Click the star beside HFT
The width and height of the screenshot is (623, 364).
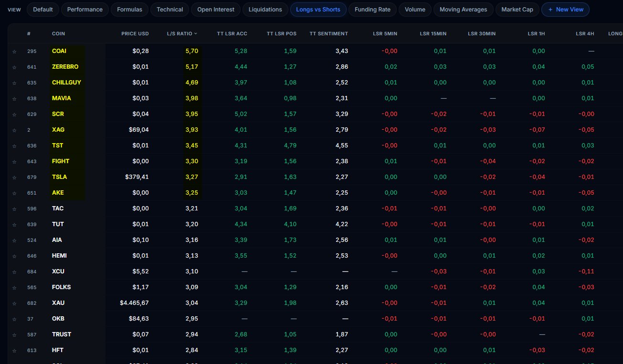(14, 350)
